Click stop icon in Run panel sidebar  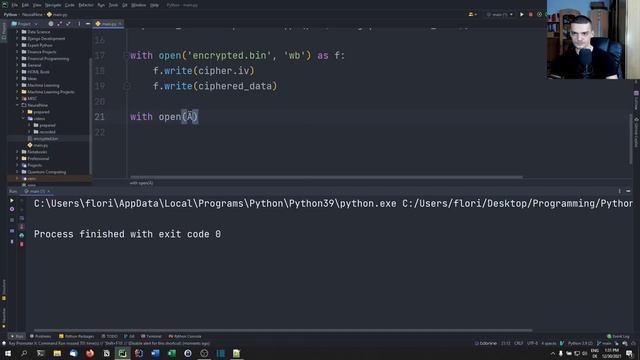12,220
